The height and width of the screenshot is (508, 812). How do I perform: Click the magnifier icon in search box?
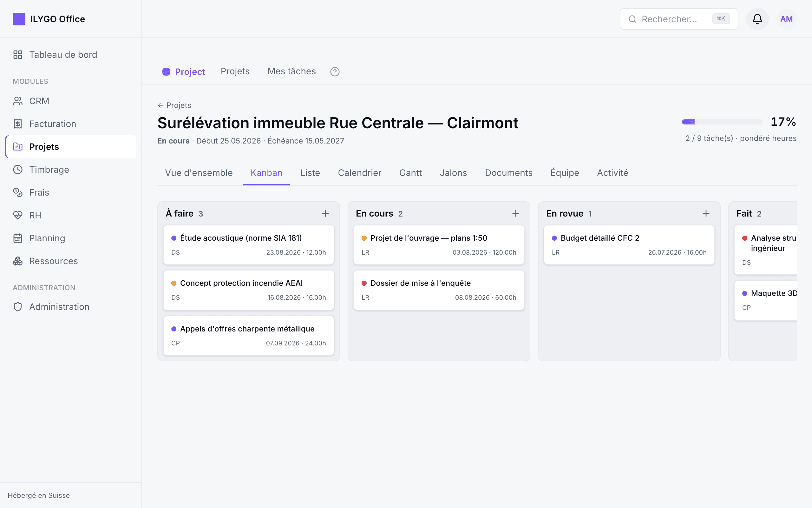click(x=632, y=19)
